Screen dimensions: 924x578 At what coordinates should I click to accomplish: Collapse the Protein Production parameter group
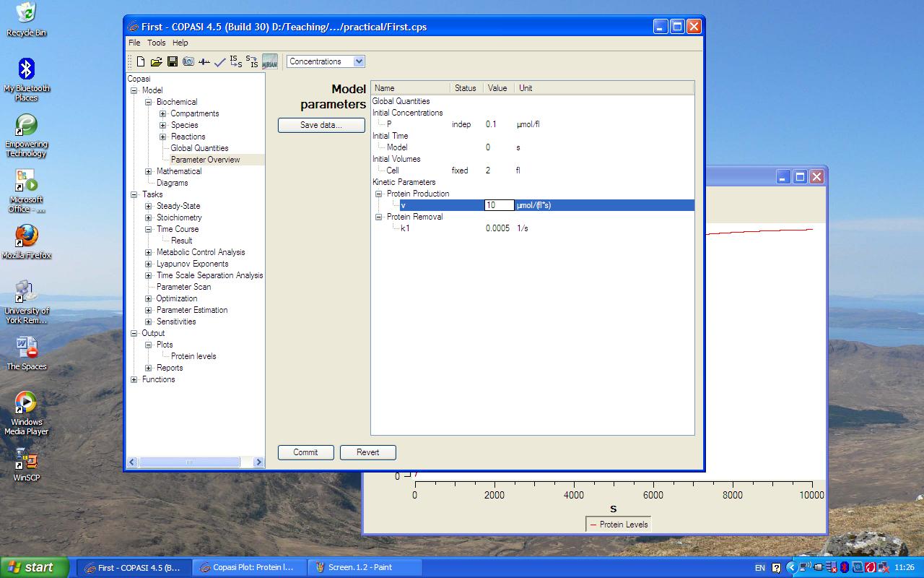pos(378,194)
